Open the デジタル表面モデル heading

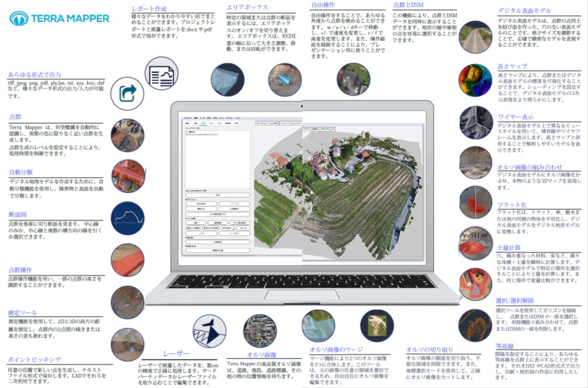coord(525,10)
